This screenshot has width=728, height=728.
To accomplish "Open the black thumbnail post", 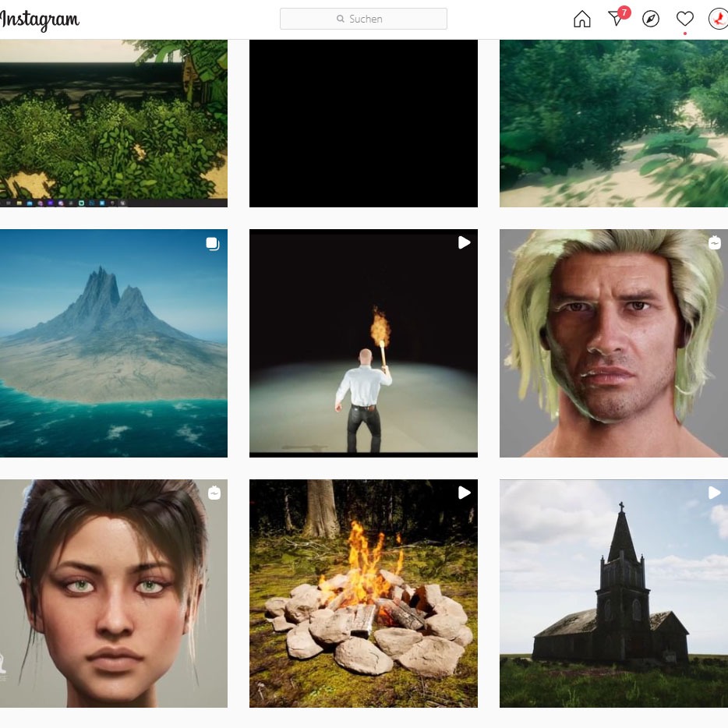I will coord(363,123).
